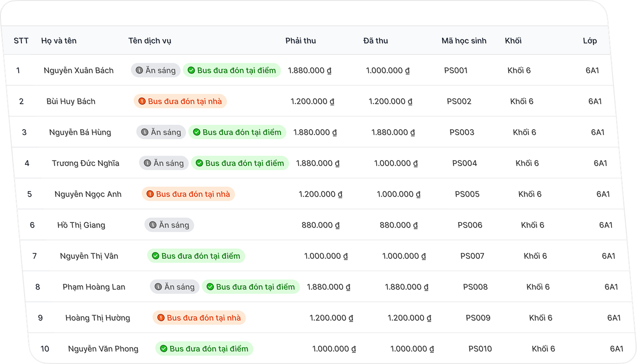
Task: Click the Đã thu column header
Action: (x=376, y=41)
